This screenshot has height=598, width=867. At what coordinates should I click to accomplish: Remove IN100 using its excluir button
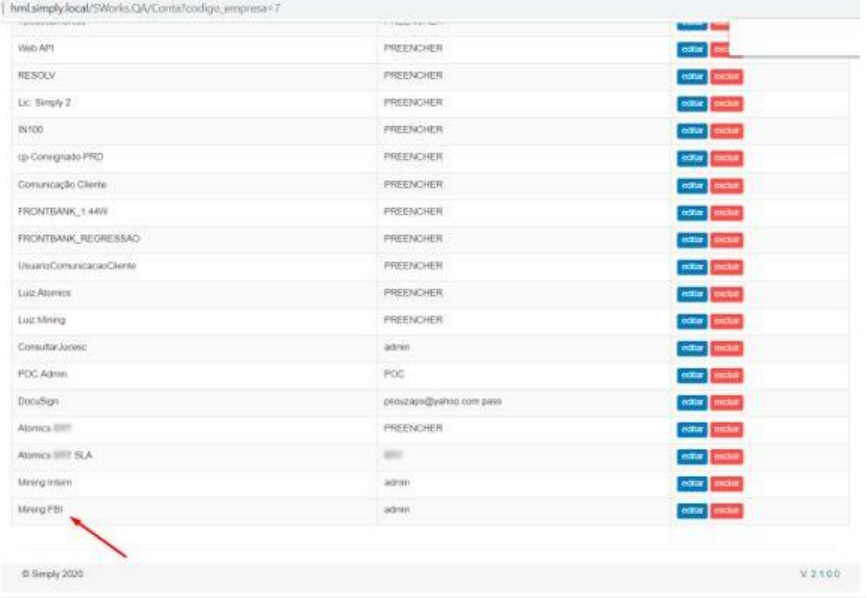pos(727,131)
